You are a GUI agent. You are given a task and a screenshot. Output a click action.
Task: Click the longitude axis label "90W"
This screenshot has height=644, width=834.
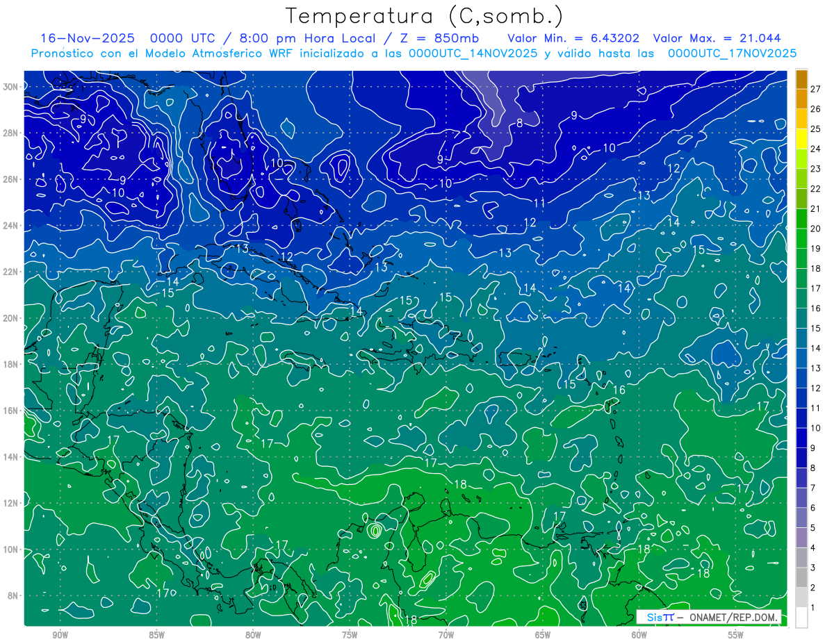click(x=60, y=635)
